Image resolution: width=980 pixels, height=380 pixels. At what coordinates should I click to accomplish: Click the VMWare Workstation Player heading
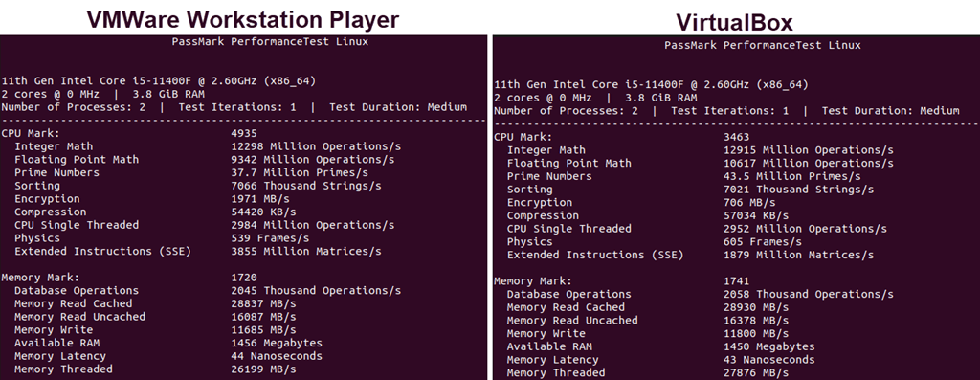click(x=242, y=19)
